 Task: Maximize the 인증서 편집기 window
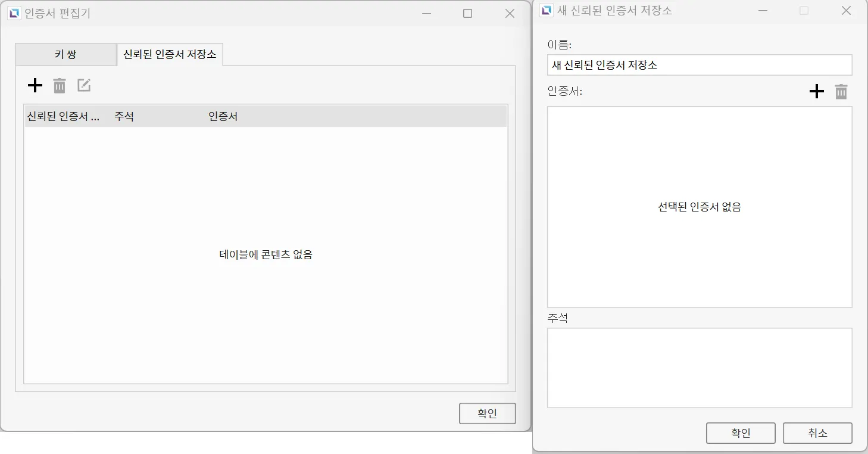pos(467,14)
